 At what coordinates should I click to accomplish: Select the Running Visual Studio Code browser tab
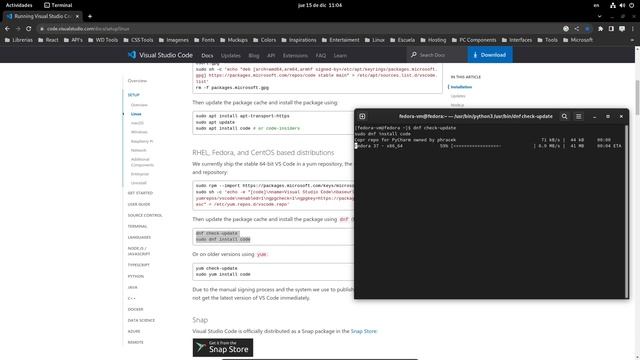(x=43, y=16)
